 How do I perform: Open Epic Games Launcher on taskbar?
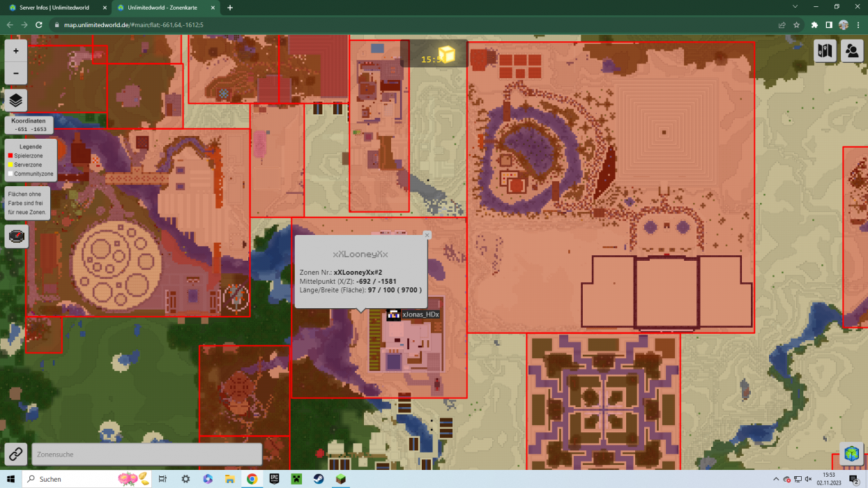[275, 479]
